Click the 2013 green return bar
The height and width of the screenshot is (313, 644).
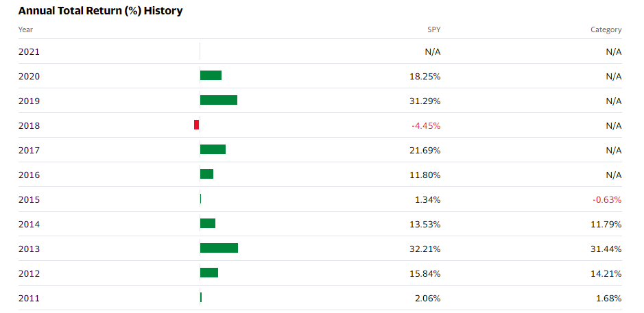(219, 248)
